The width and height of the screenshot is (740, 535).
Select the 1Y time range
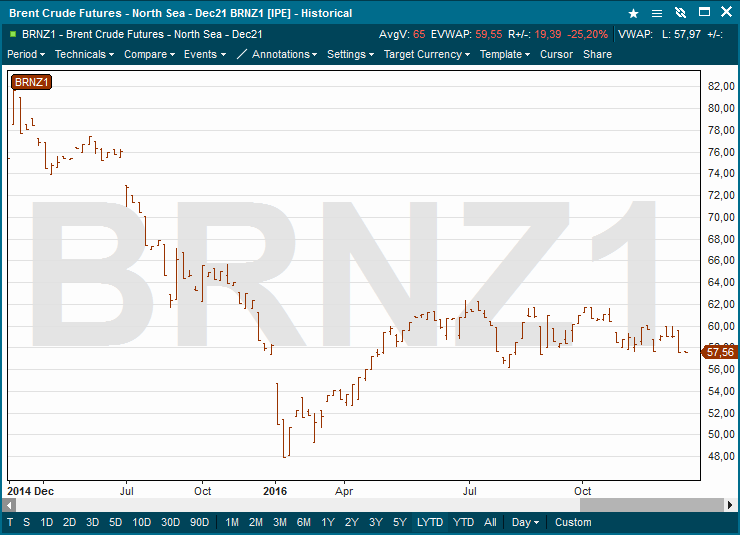[x=328, y=522]
